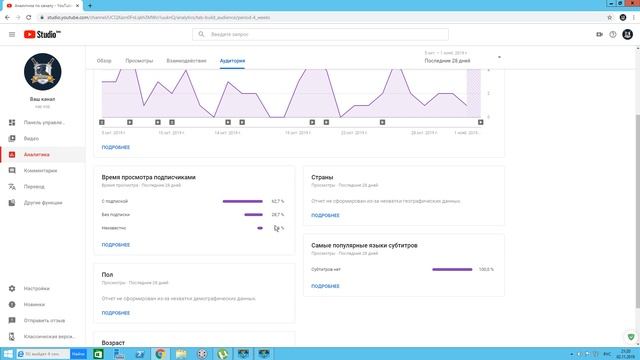Click the Неизвестно row label
640x360 pixels.
[x=114, y=228]
